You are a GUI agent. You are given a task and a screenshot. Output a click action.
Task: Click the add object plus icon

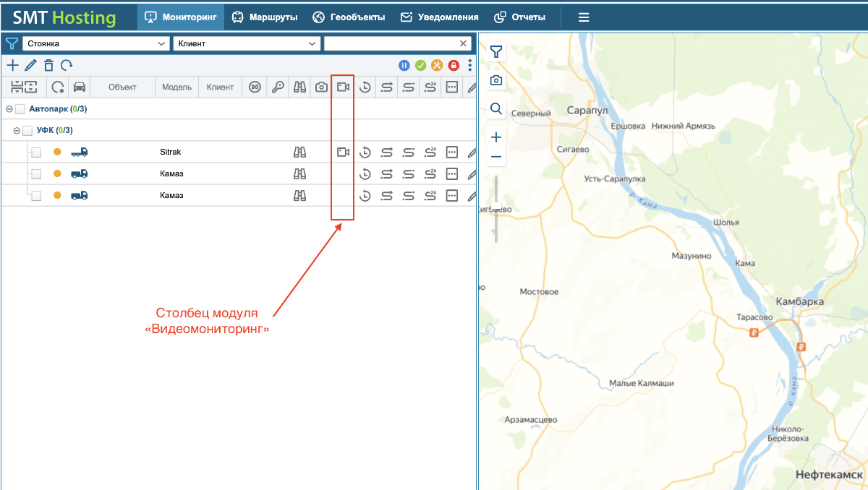(x=12, y=65)
